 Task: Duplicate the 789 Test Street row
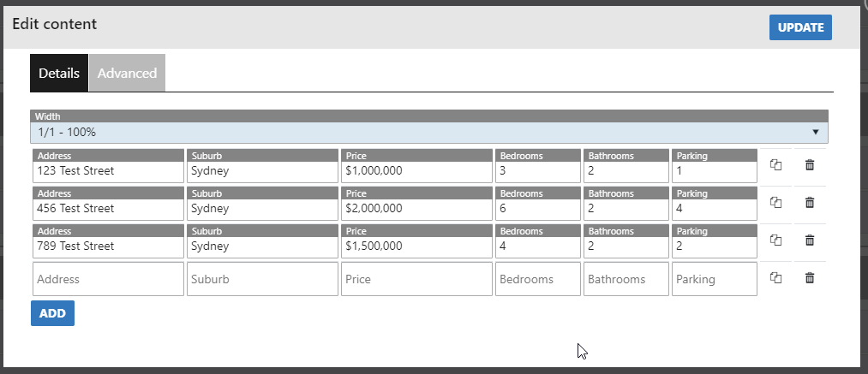pyautogui.click(x=775, y=240)
